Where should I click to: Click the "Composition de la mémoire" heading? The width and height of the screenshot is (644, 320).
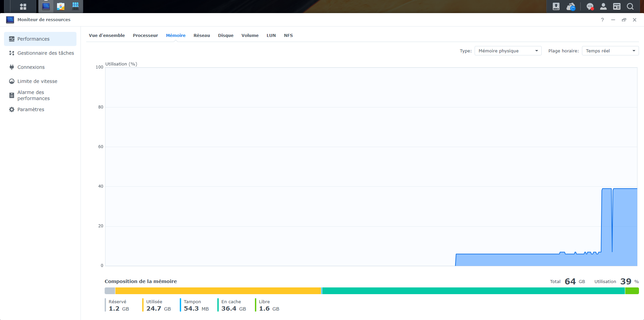tap(141, 281)
